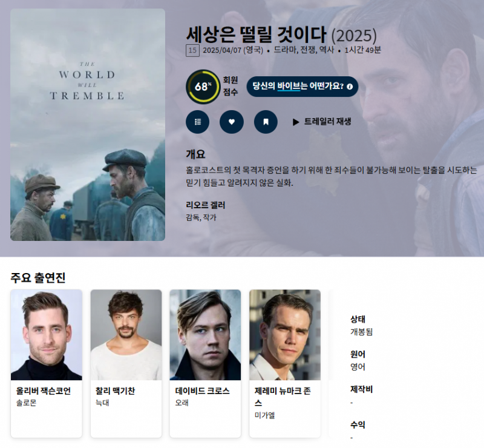Screen dimensions: 484x448
Task: Click the trailer play triangle icon
Action: coord(296,122)
